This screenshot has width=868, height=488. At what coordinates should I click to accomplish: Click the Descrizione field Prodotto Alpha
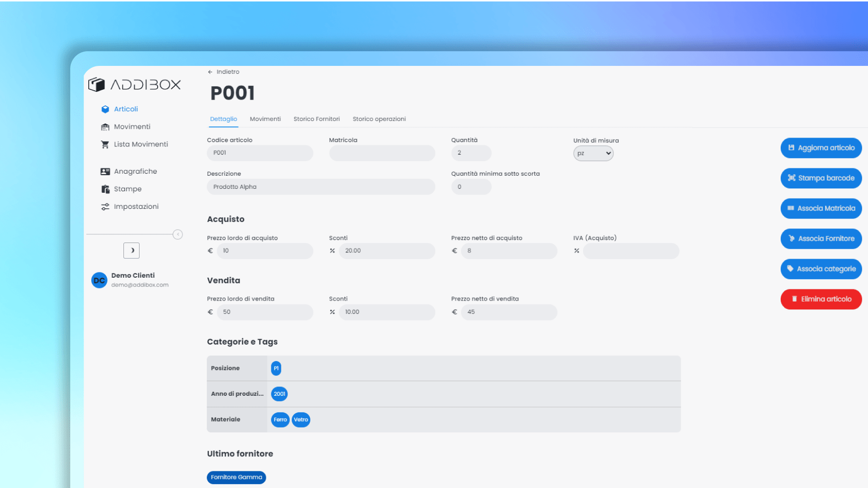pos(321,187)
